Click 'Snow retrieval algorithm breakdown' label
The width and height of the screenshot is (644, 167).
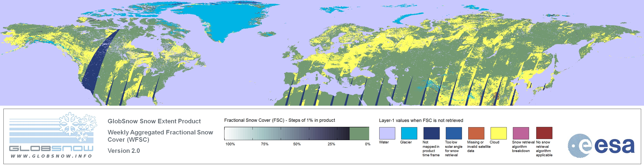click(523, 146)
